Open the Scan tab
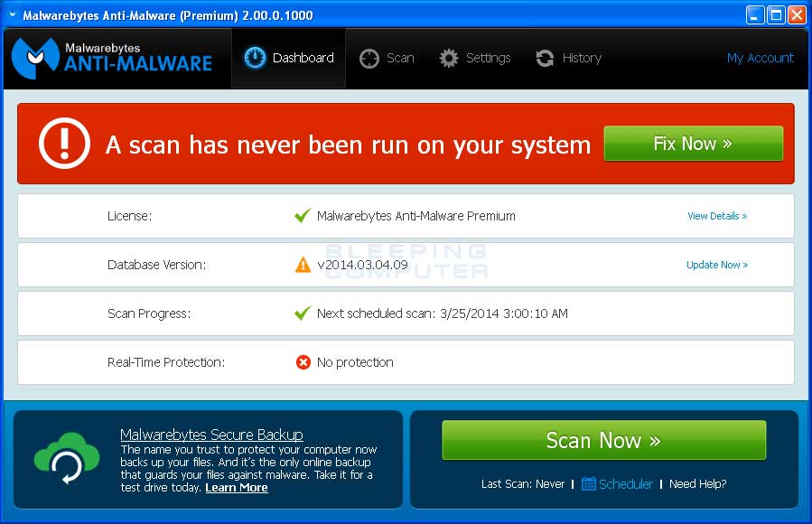 pyautogui.click(x=387, y=58)
